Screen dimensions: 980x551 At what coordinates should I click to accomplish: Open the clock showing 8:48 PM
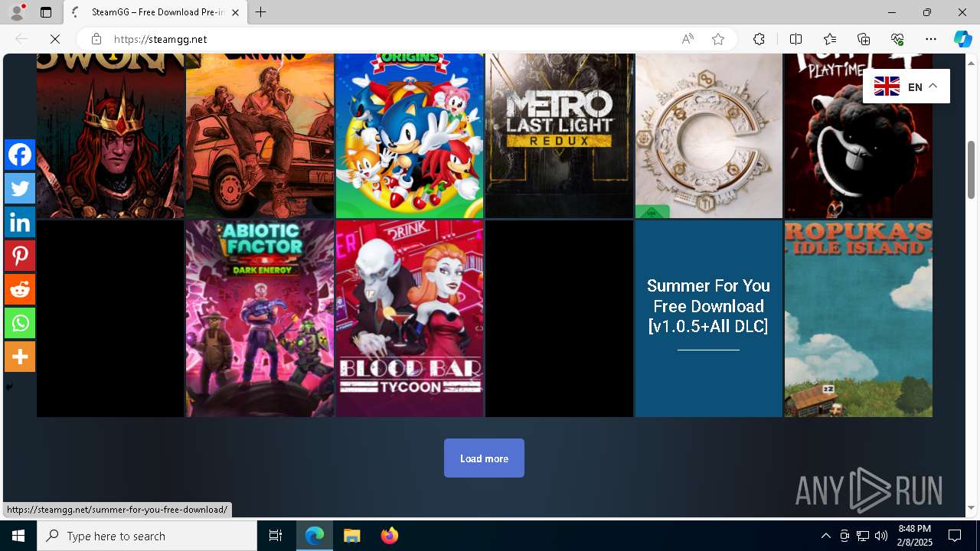915,536
